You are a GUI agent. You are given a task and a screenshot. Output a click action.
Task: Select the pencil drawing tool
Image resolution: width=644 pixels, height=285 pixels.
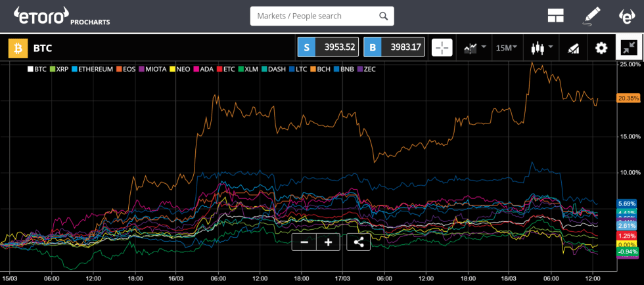(592, 16)
